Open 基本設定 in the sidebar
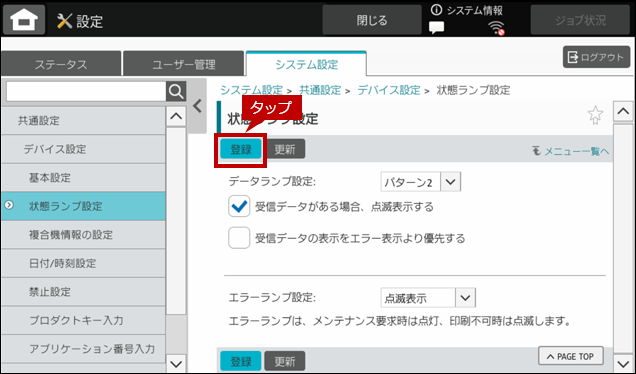The height and width of the screenshot is (374, 636). [83, 177]
